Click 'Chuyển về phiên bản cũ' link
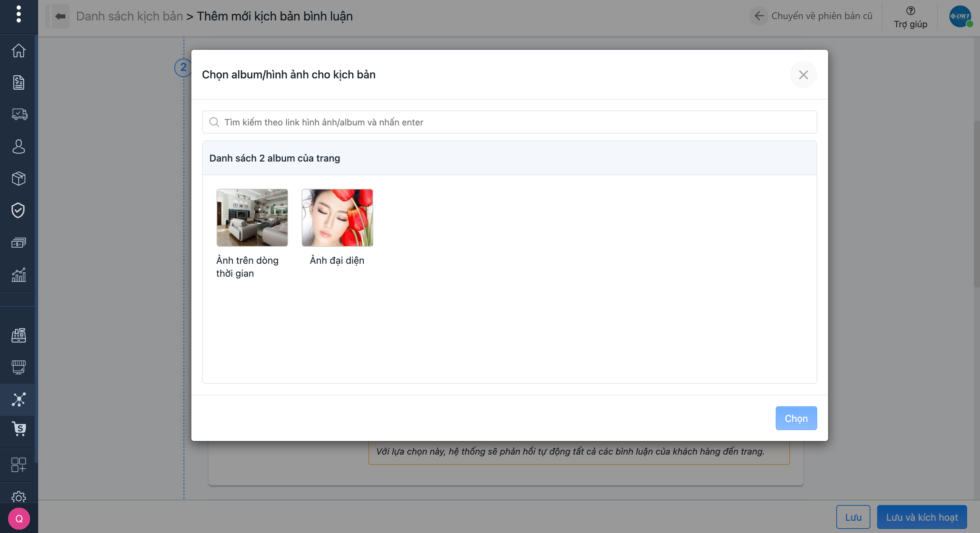980x533 pixels. point(821,16)
